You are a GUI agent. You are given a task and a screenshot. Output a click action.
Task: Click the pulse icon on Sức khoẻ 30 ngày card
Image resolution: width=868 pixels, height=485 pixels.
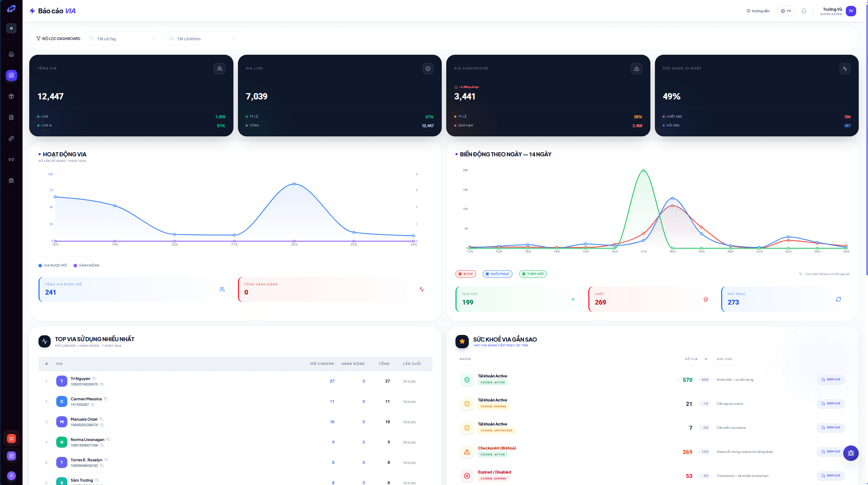845,69
